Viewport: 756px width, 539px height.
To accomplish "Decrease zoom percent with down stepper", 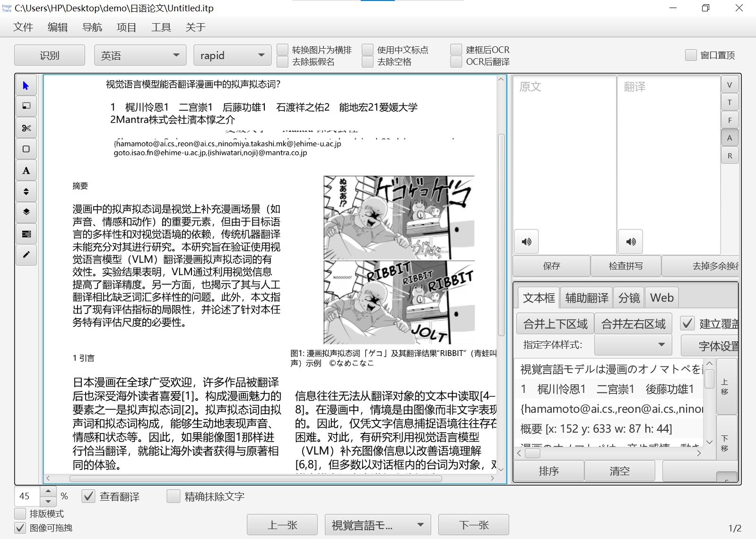I will coord(48,501).
